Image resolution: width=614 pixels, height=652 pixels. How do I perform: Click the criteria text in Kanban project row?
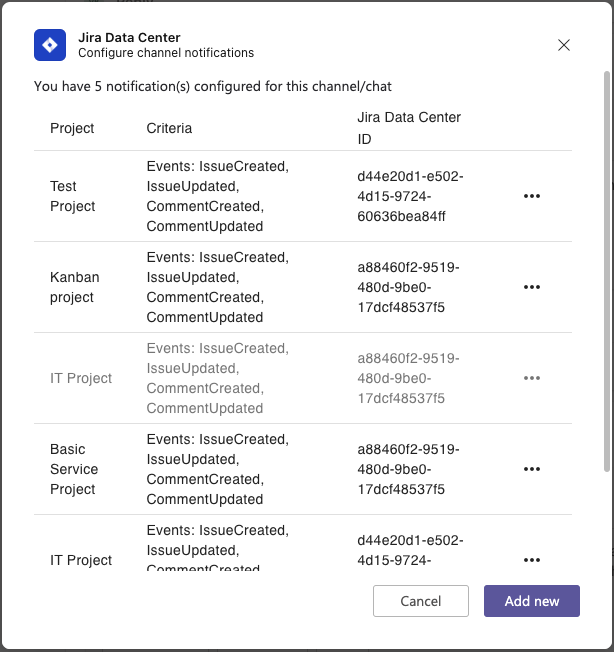[217, 287]
